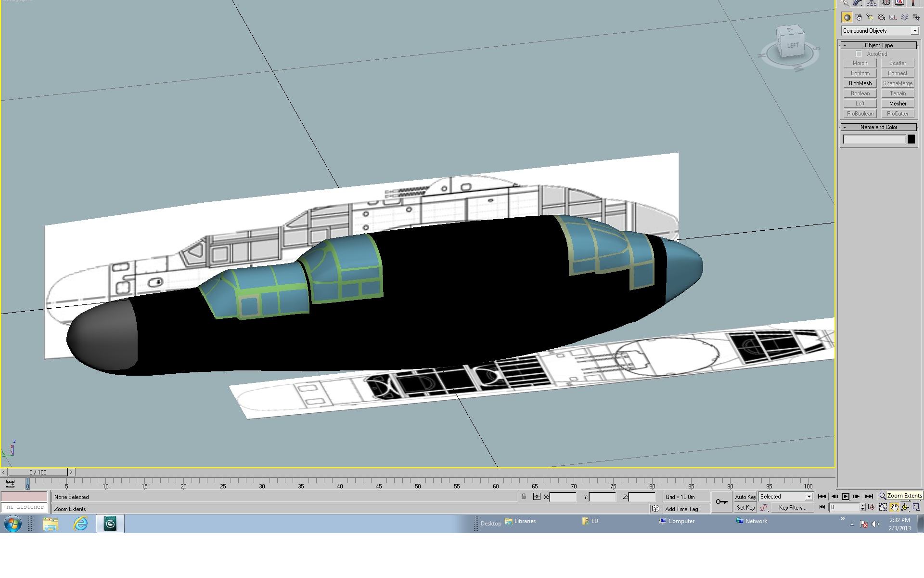The width and height of the screenshot is (924, 578).
Task: Toggle Auto Key animation mode
Action: pyautogui.click(x=745, y=497)
